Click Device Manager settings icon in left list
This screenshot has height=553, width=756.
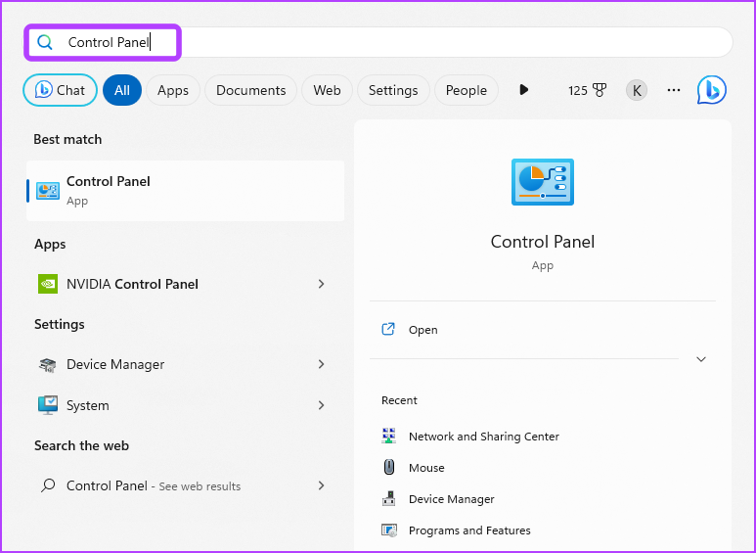48,364
